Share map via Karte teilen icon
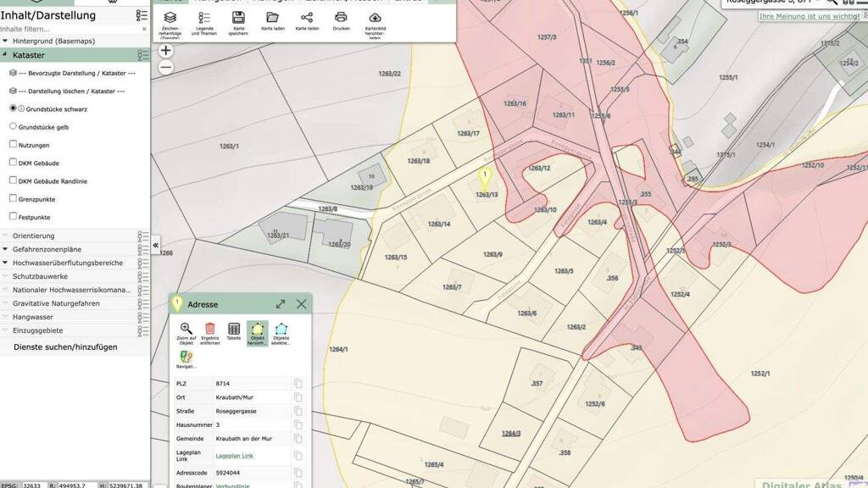This screenshot has height=488, width=868. pos(306,18)
